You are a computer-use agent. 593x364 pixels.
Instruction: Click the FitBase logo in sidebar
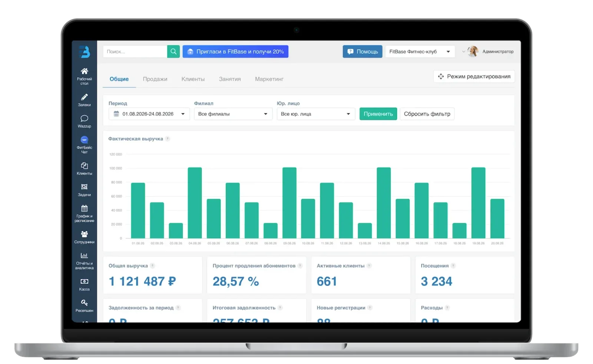click(x=85, y=52)
